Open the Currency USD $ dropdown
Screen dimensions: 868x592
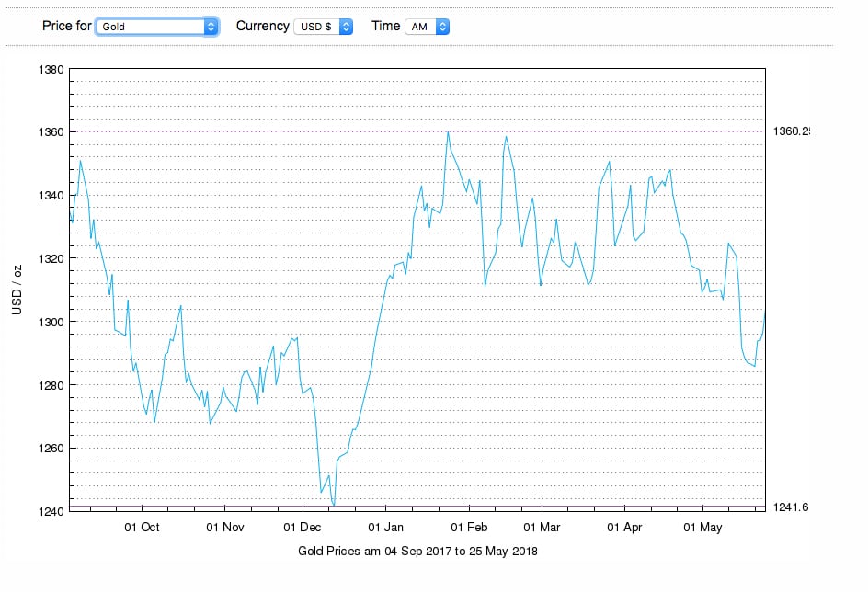click(324, 27)
